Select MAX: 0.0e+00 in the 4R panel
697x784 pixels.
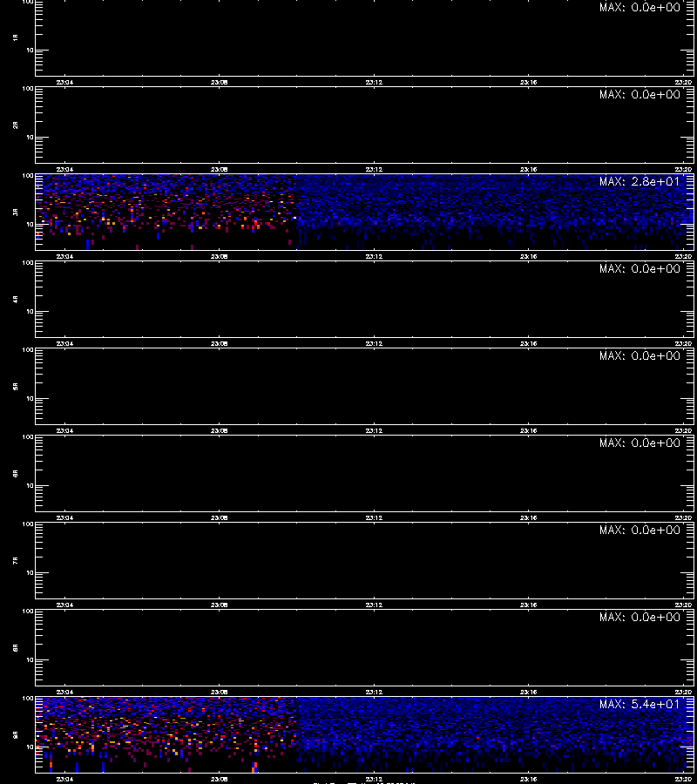click(x=639, y=268)
